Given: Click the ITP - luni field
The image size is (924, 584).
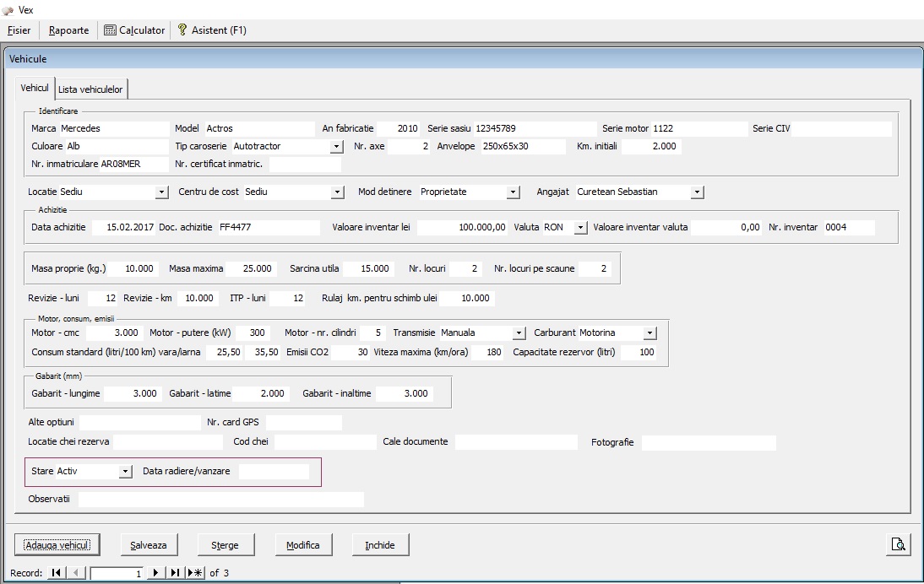Looking at the screenshot, I should click(x=287, y=298).
